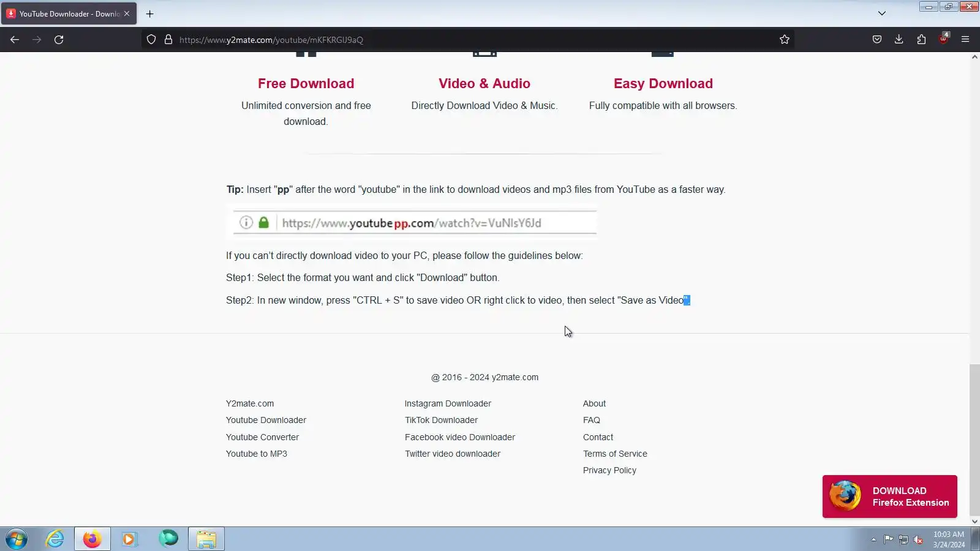This screenshot has height=551, width=980.
Task: Click "If you can't directly download" line
Action: tap(404, 256)
